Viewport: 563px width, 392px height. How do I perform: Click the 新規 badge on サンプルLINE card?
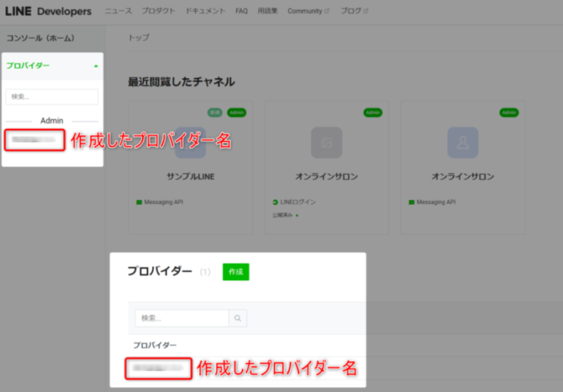coord(215,113)
